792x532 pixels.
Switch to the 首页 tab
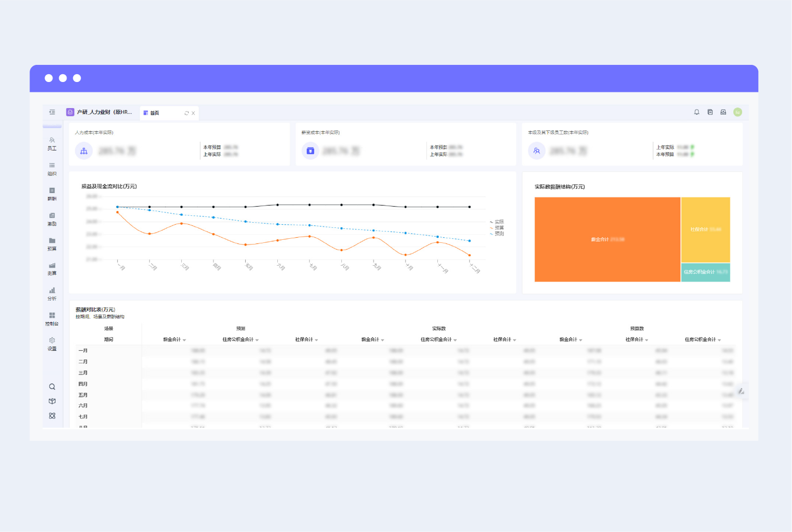click(155, 113)
